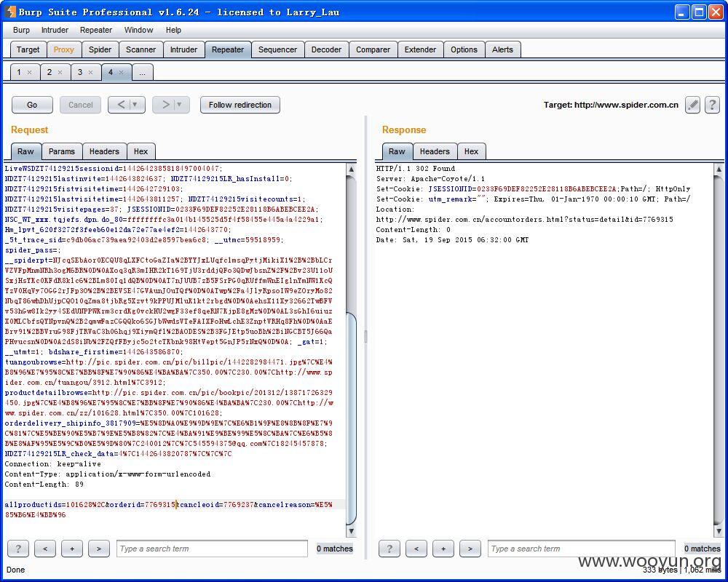Open the Help menu

coord(174,30)
